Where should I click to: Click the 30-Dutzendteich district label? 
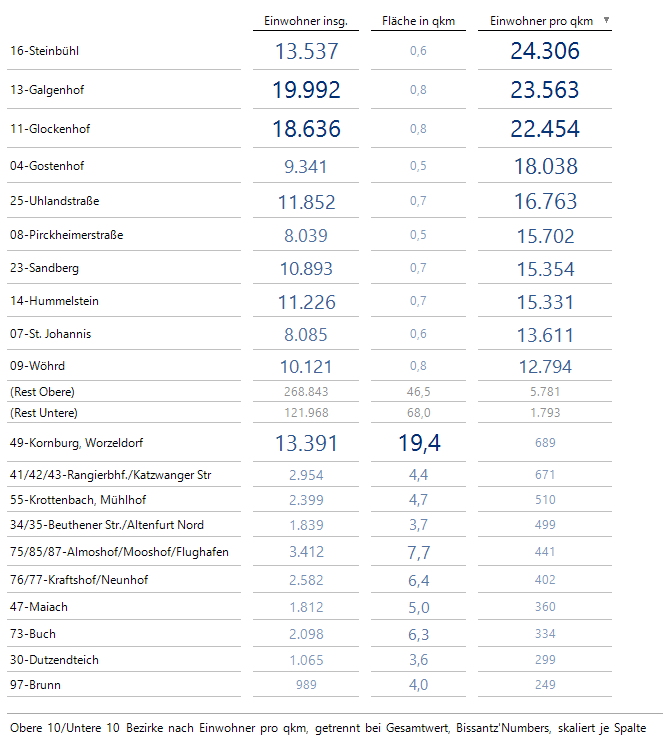tap(54, 660)
